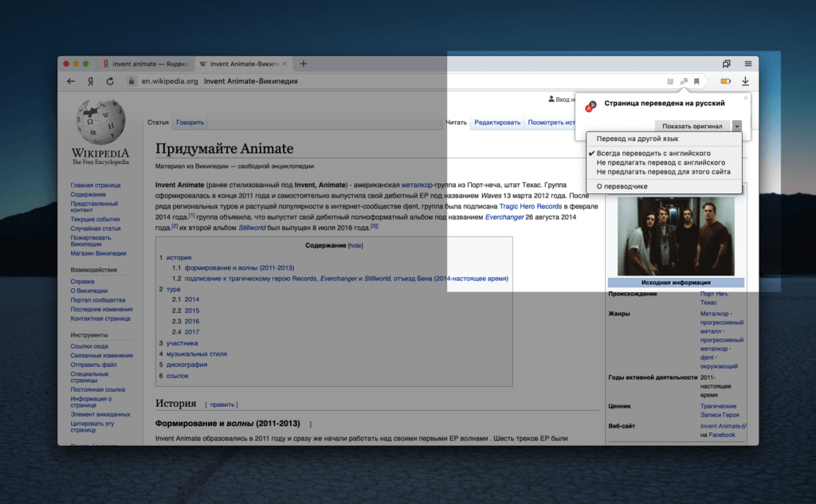Select 'Не предлагать перевод с английского'
Screen dimensions: 816x504
pos(664,162)
